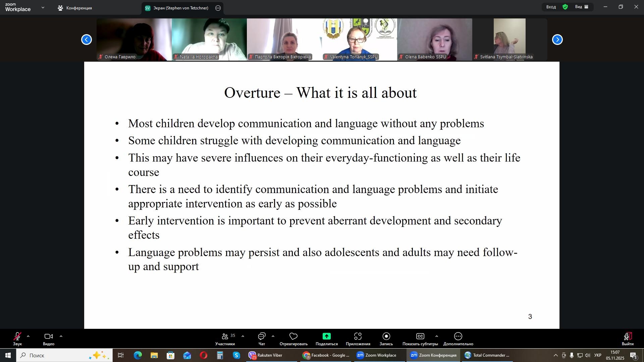Open Rakuten Viber from the taskbar
This screenshot has height=362, width=644.
(266, 355)
